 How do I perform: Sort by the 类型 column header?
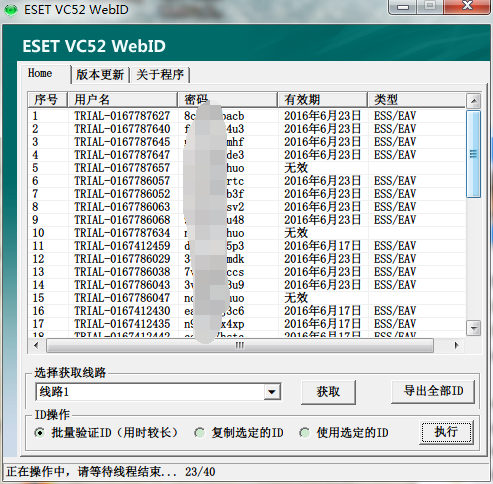416,99
